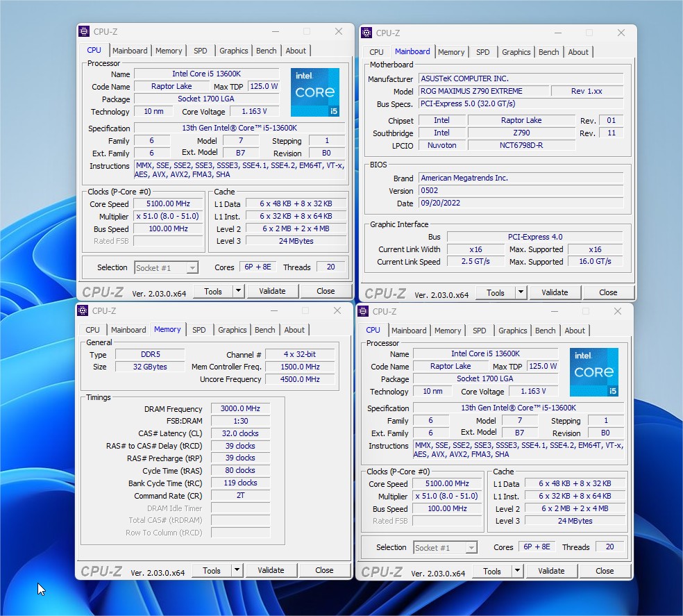Viewport: 683px width, 616px height.
Task: Click the CPU-Z title icon in the Memory window
Action: [x=83, y=310]
